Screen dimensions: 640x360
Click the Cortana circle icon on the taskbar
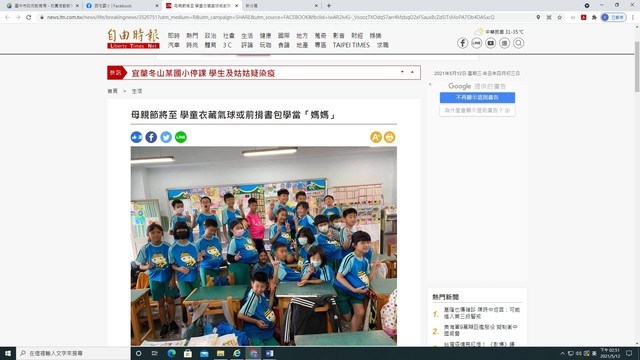click(x=138, y=353)
